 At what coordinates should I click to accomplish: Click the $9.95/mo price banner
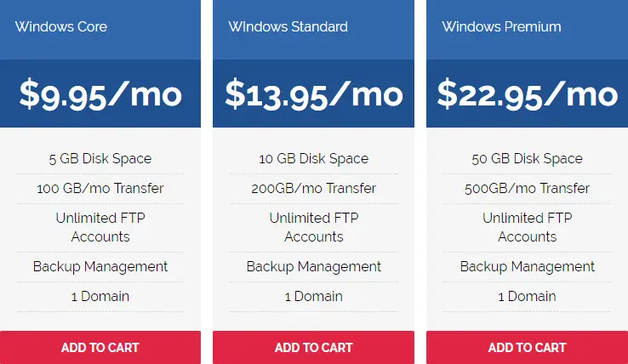click(100, 94)
